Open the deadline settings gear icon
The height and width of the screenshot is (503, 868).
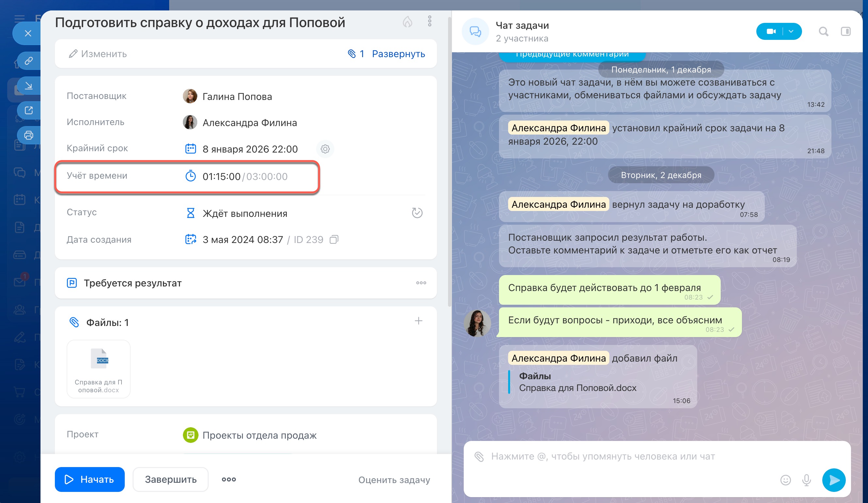click(325, 149)
